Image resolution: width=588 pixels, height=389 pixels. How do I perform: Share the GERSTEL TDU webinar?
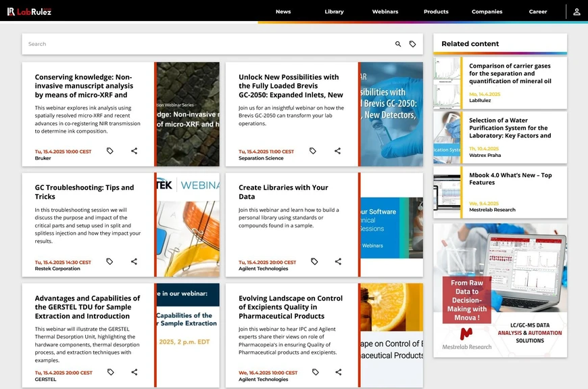pyautogui.click(x=134, y=372)
